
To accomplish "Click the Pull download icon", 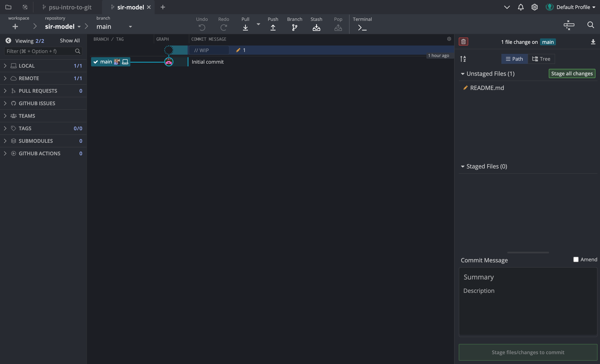I will coord(245,27).
